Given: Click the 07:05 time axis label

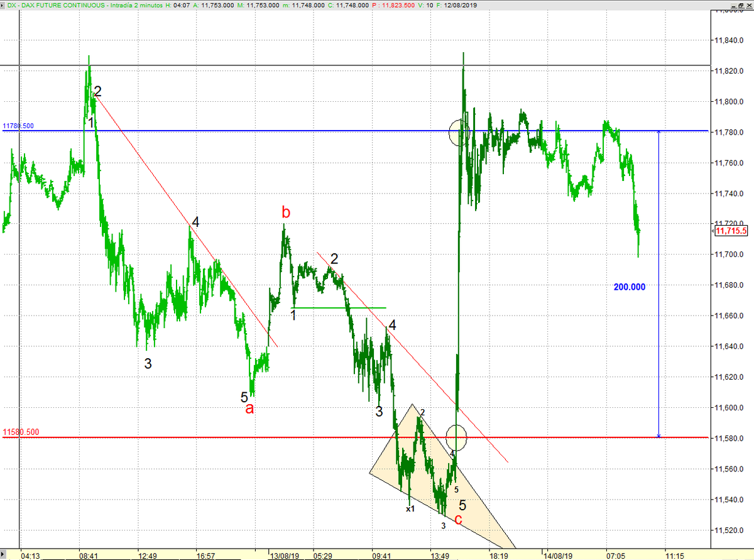Looking at the screenshot, I should [x=616, y=556].
